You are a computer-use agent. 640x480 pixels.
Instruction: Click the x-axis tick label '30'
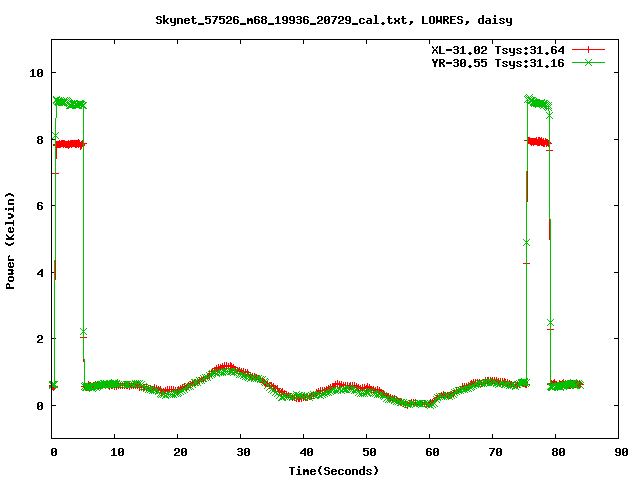243,452
